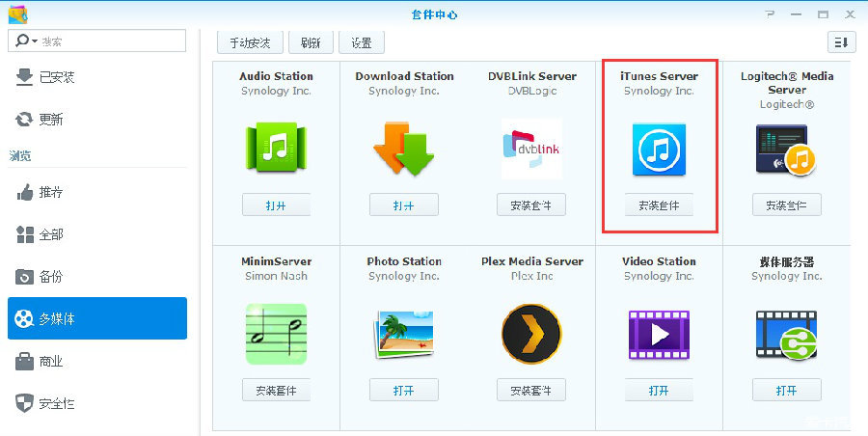Click the Video Station play icon
Screen dimensions: 868x436
pos(659,335)
